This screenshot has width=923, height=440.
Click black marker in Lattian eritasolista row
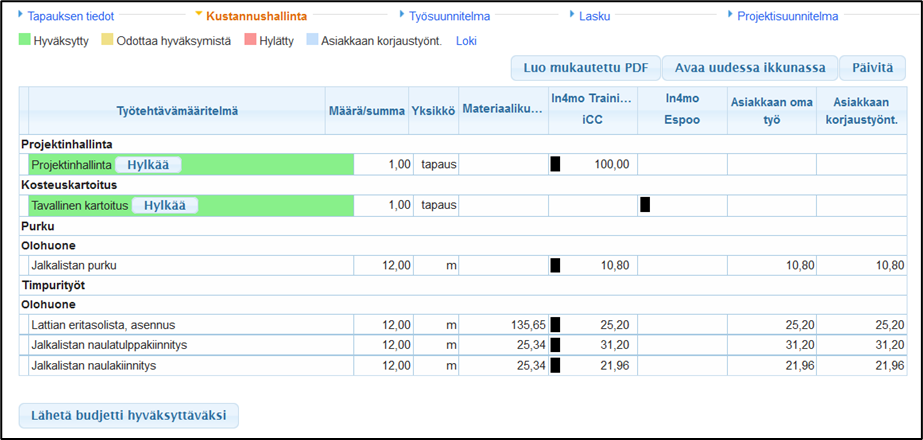tap(555, 325)
